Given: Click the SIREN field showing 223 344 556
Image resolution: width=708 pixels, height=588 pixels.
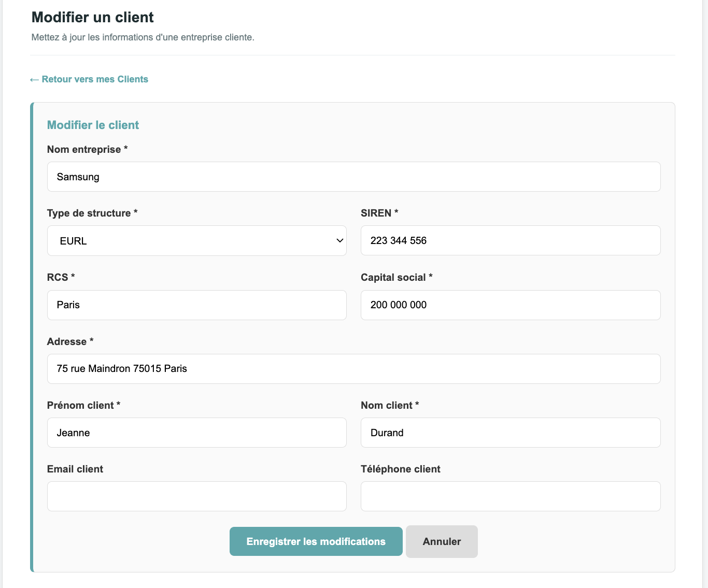Looking at the screenshot, I should point(511,240).
